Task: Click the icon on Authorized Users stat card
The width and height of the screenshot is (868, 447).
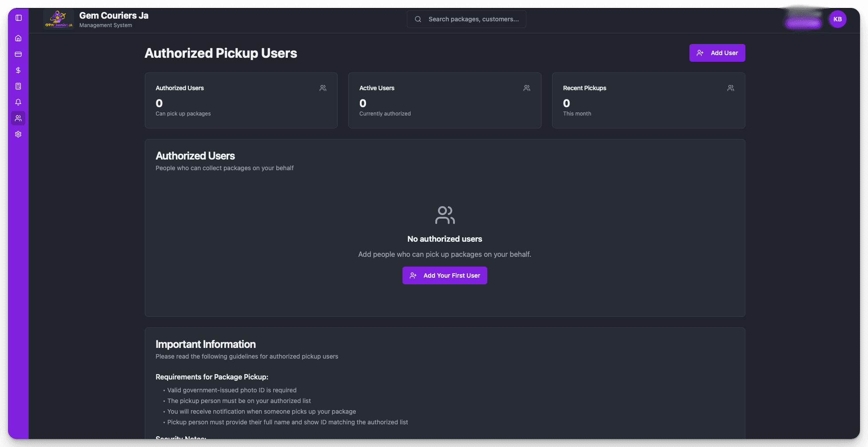Action: pyautogui.click(x=323, y=88)
